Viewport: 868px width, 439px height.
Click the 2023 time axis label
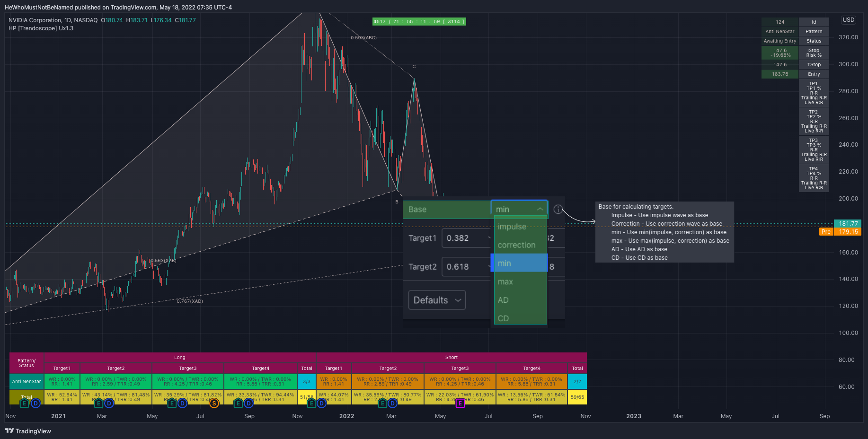[634, 416]
